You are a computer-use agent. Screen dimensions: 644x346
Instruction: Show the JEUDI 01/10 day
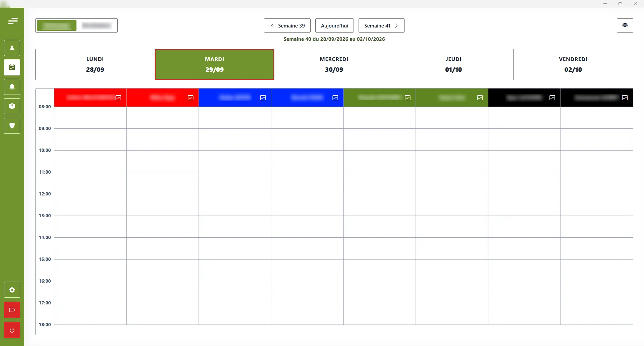pos(453,64)
